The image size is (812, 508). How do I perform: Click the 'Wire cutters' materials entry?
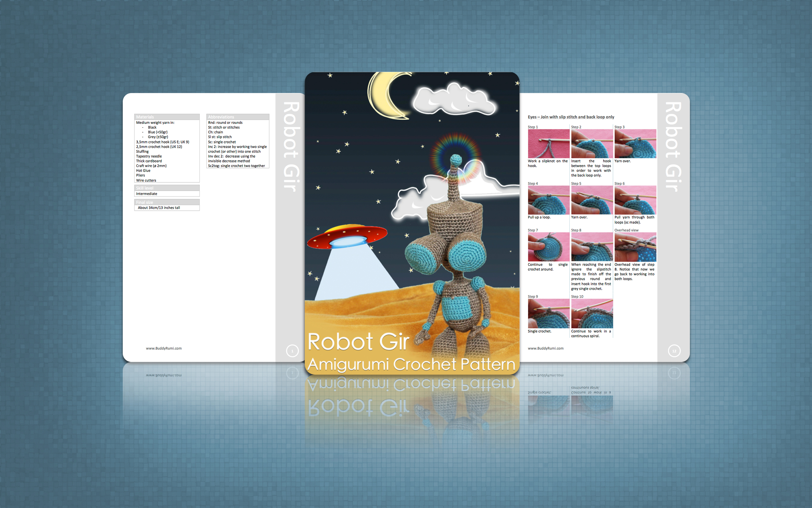(146, 180)
